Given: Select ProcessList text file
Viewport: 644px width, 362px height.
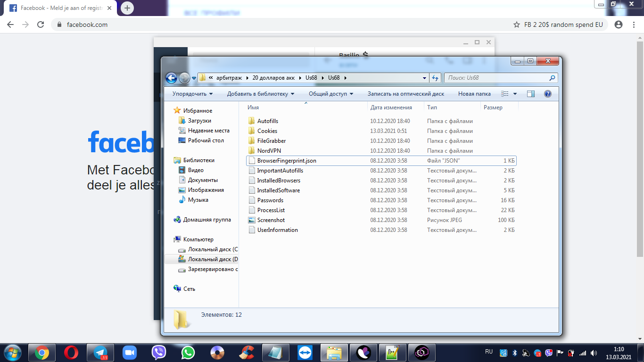Looking at the screenshot, I should [271, 210].
